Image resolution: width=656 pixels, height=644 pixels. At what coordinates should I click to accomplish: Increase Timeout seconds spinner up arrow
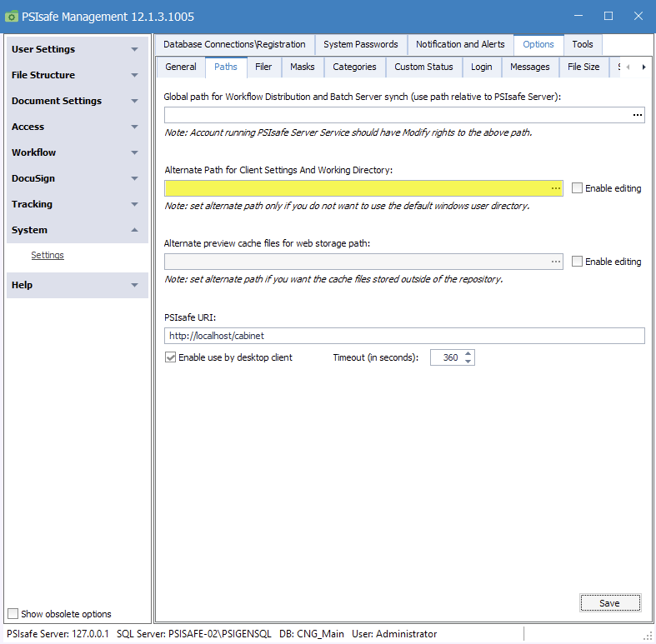point(468,354)
